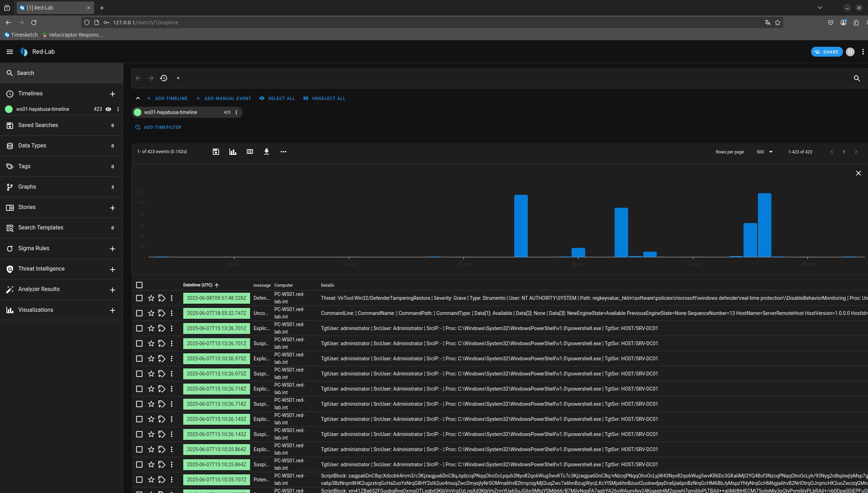Click ADD TIMEFILTER button

(x=158, y=127)
